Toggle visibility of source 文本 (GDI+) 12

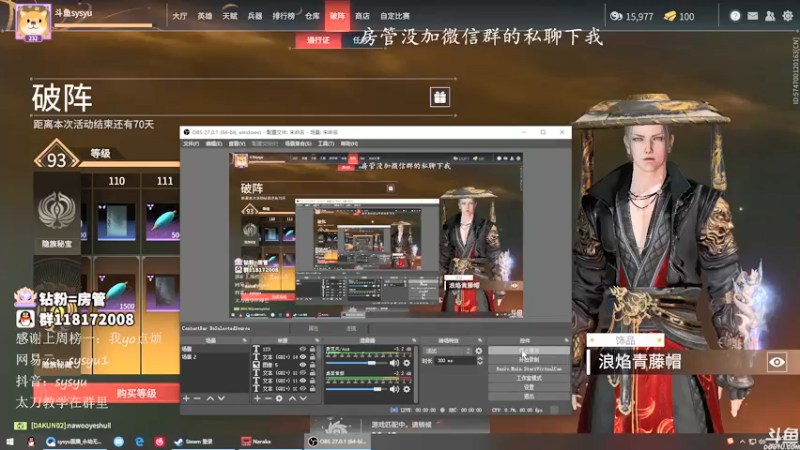303,373
